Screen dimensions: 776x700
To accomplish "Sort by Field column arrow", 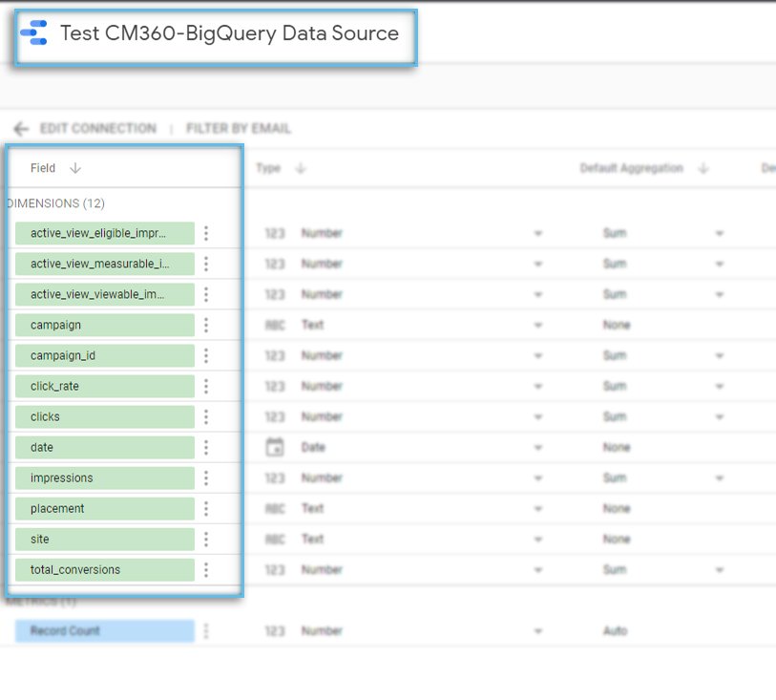I will click(75, 168).
